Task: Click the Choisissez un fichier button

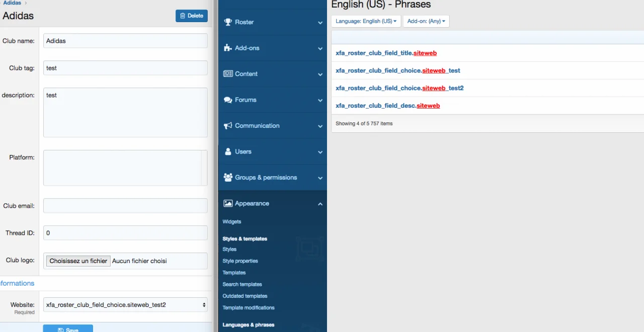Action: pyautogui.click(x=78, y=261)
